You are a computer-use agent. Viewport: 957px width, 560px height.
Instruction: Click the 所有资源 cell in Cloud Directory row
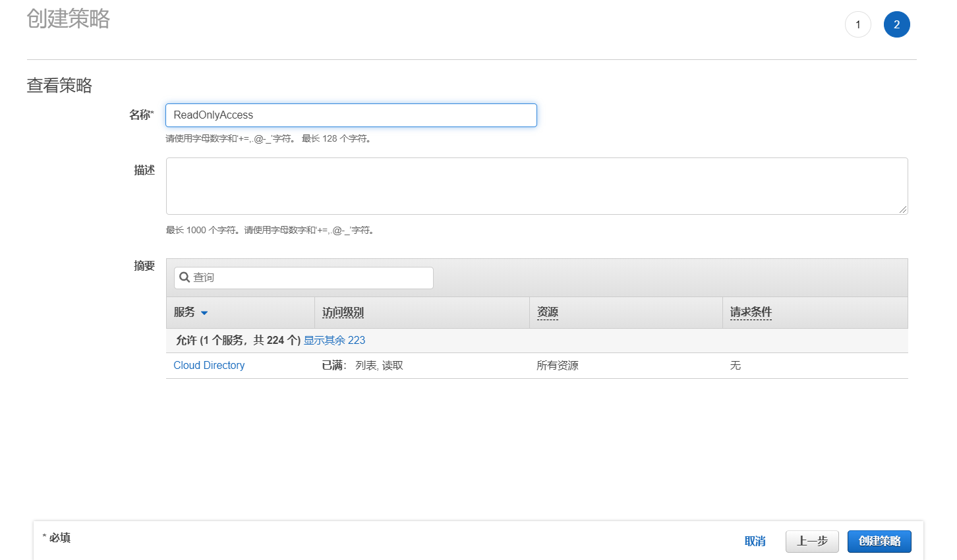pyautogui.click(x=558, y=366)
